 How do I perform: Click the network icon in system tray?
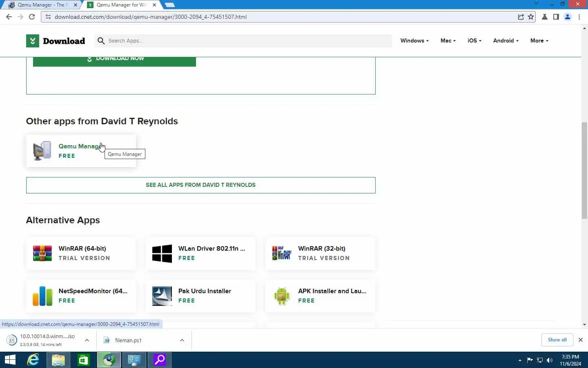540,360
